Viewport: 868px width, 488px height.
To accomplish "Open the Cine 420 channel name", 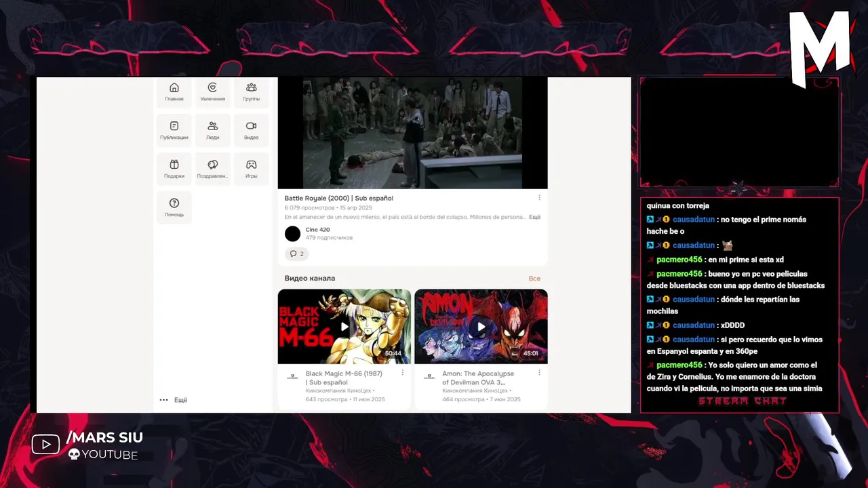I will (317, 230).
